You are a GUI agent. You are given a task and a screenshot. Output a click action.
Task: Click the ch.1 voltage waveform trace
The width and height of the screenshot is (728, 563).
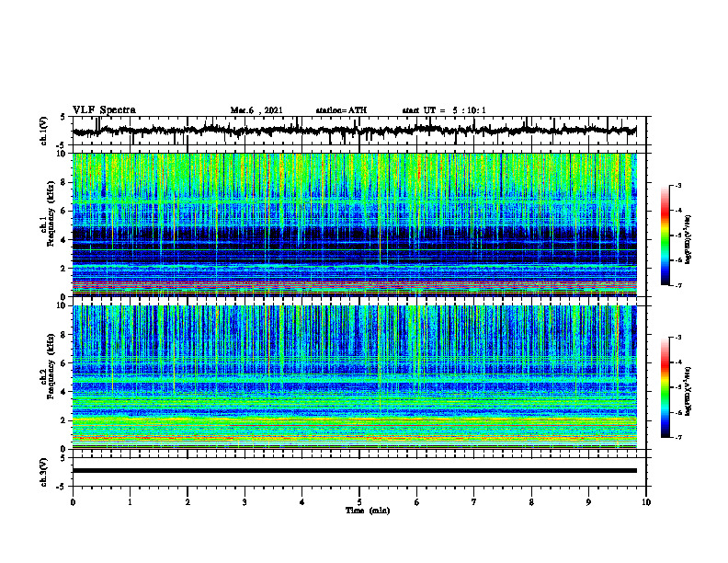click(354, 131)
